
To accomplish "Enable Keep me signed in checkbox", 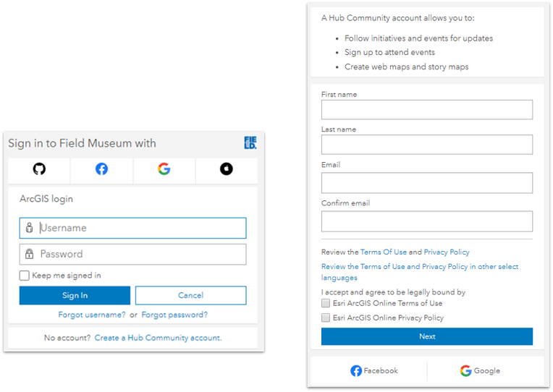I will coord(25,276).
